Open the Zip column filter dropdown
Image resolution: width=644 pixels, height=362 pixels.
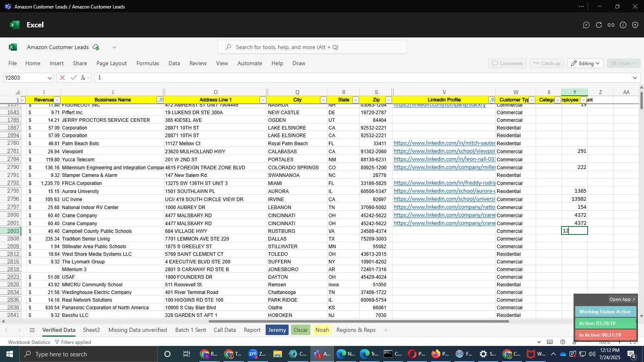388,100
